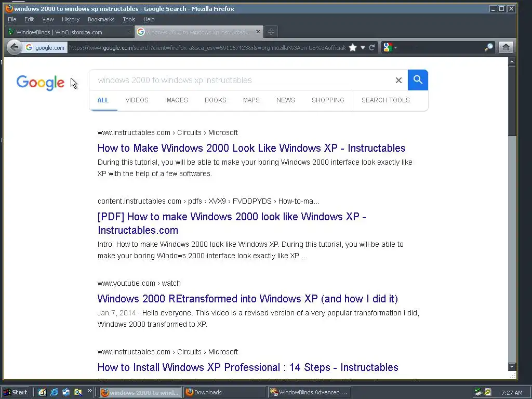Click the Jan 7, 2014 date text
This screenshot has height=399, width=532.
click(116, 313)
